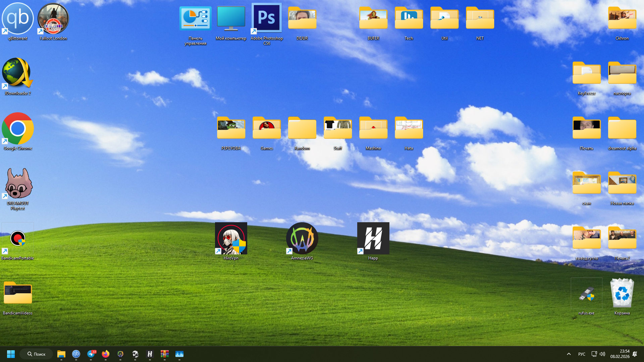Viewport: 644px width, 362px height.
Task: Click the HiroVpn desktop shortcut
Action: pos(231,239)
